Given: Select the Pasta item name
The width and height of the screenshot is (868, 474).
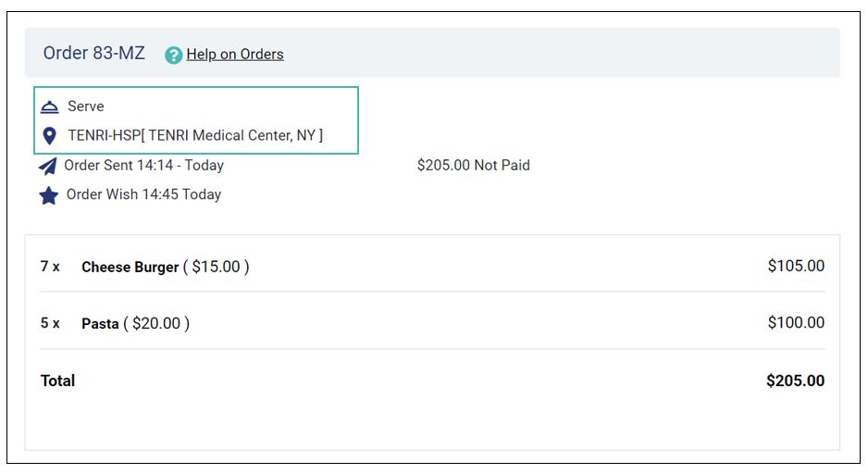Looking at the screenshot, I should [100, 323].
